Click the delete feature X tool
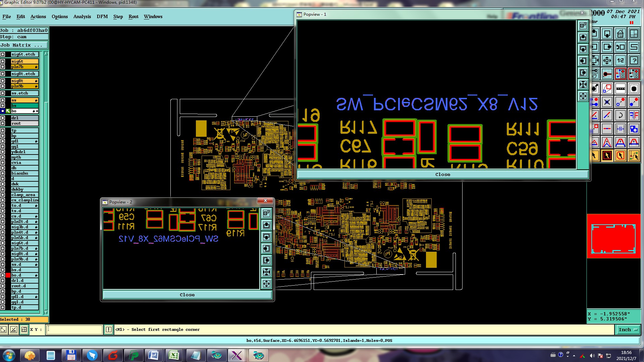 [607, 102]
